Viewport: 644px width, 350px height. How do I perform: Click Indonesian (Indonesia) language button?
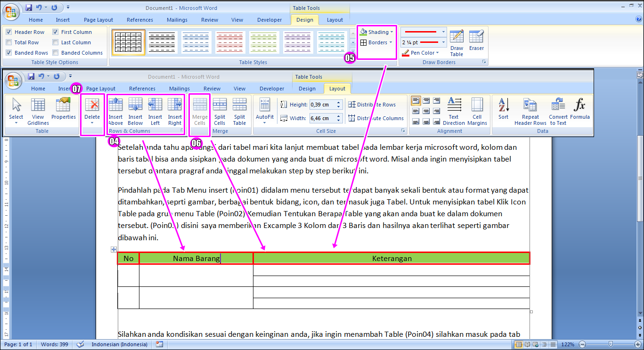120,344
